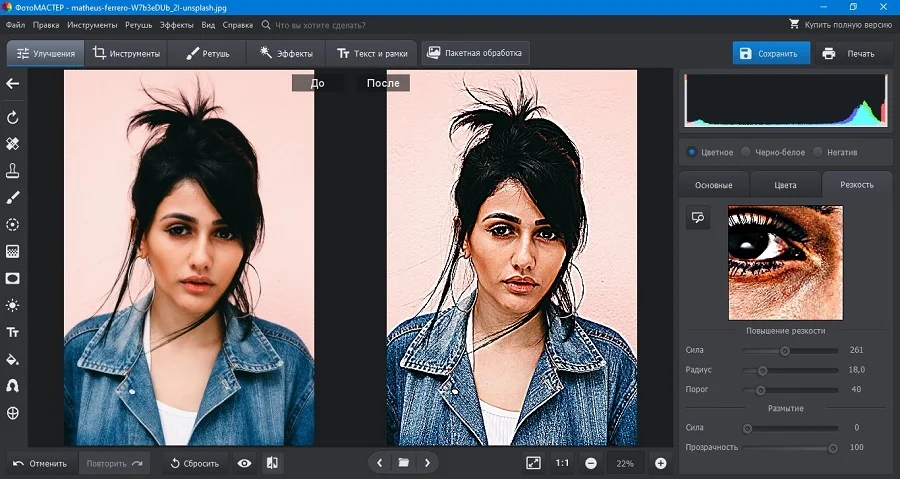Go to next photo with right chevron
Viewport: 900px width, 479px height.
pyautogui.click(x=427, y=463)
